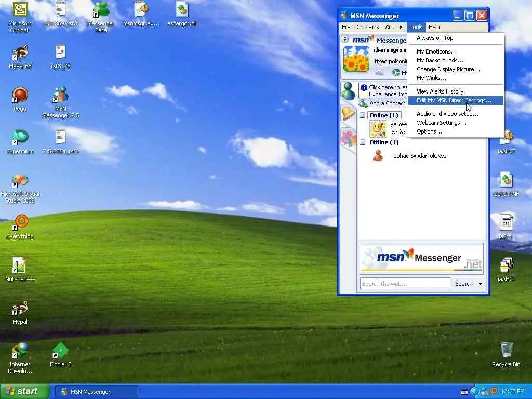The height and width of the screenshot is (399, 532).
Task: Select the 7.5.0324_rst3 text file icon
Action: (60, 142)
